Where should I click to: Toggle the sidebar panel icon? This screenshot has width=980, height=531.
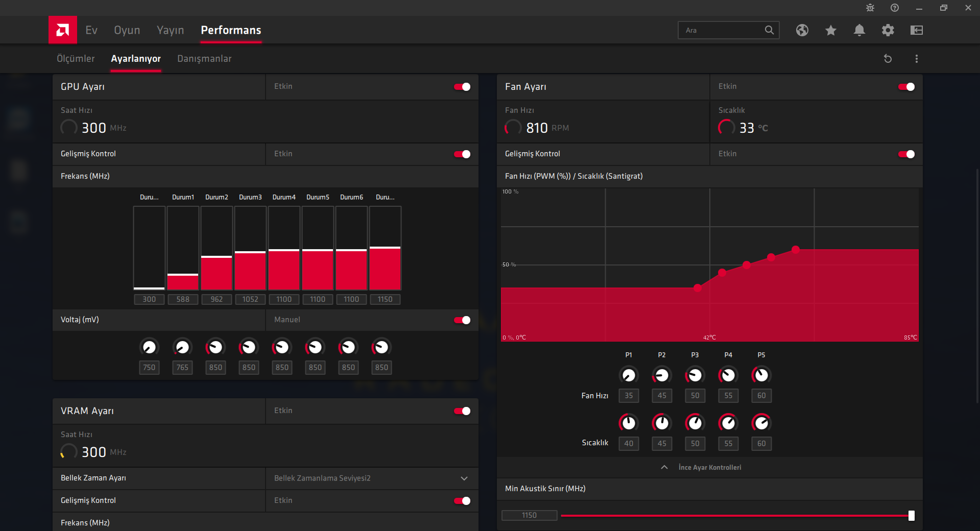point(916,30)
